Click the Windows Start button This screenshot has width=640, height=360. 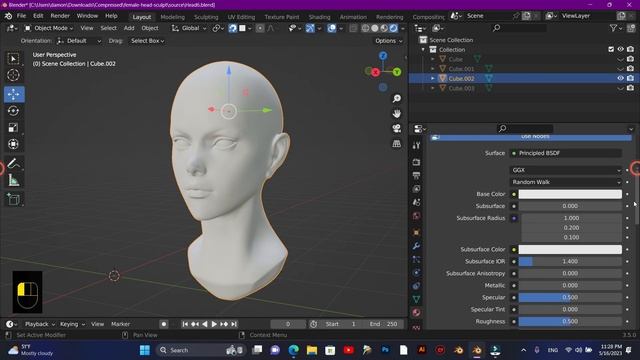[x=144, y=350]
